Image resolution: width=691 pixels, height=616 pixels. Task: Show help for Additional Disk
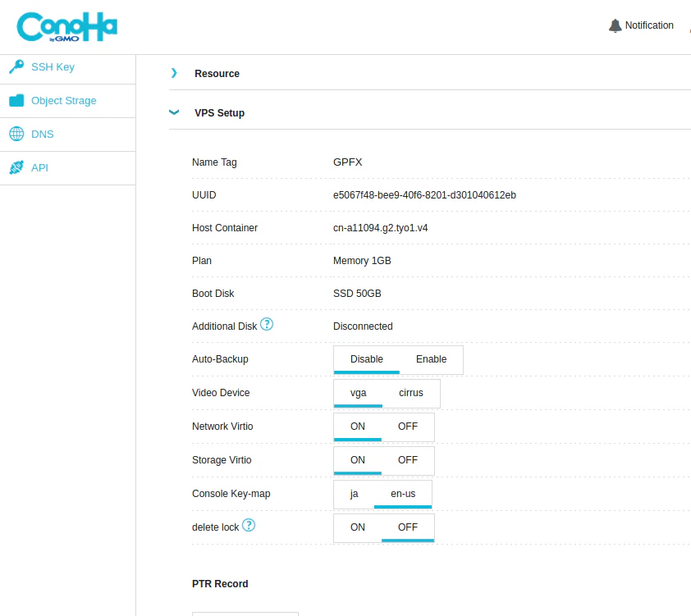point(267,325)
